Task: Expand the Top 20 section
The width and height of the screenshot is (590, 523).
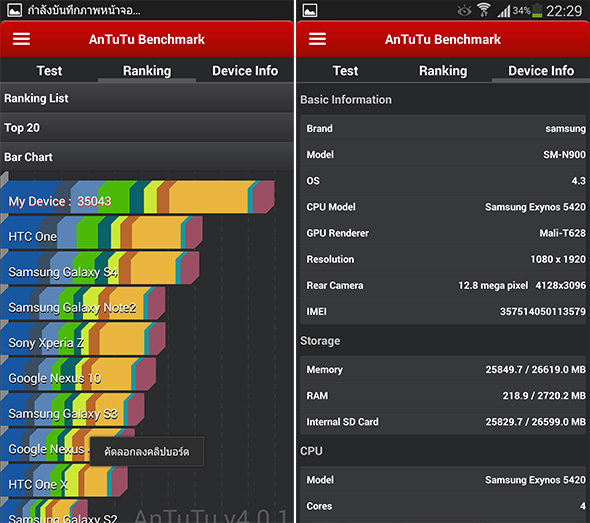Action: pos(147,128)
